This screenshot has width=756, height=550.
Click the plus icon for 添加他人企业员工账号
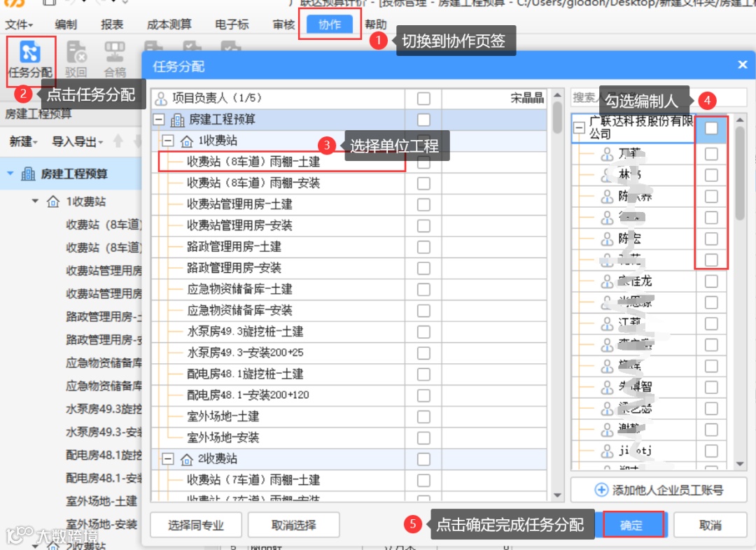click(601, 491)
